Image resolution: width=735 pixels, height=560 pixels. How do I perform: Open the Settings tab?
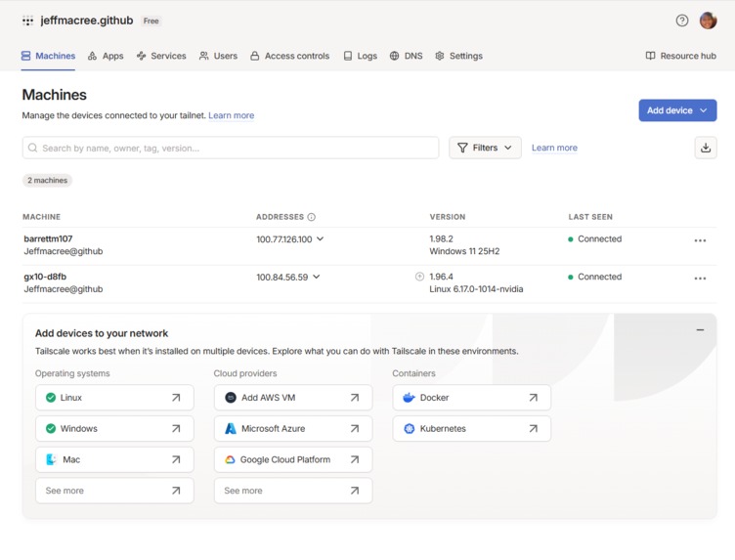pos(458,56)
